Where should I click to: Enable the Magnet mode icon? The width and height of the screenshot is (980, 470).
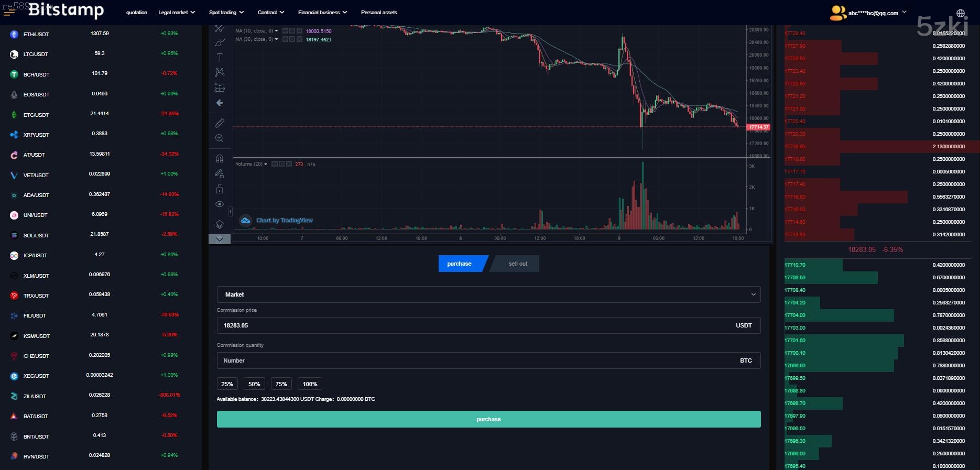[220, 158]
